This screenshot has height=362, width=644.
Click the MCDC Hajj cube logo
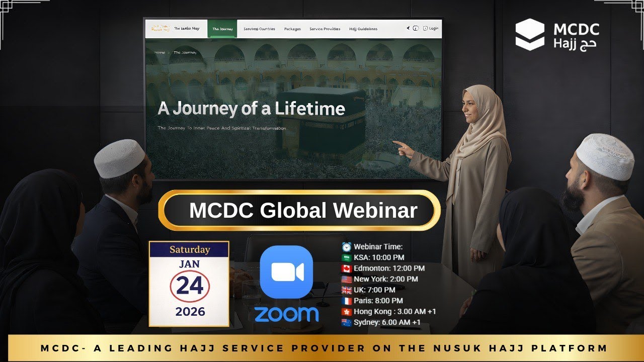(x=530, y=35)
